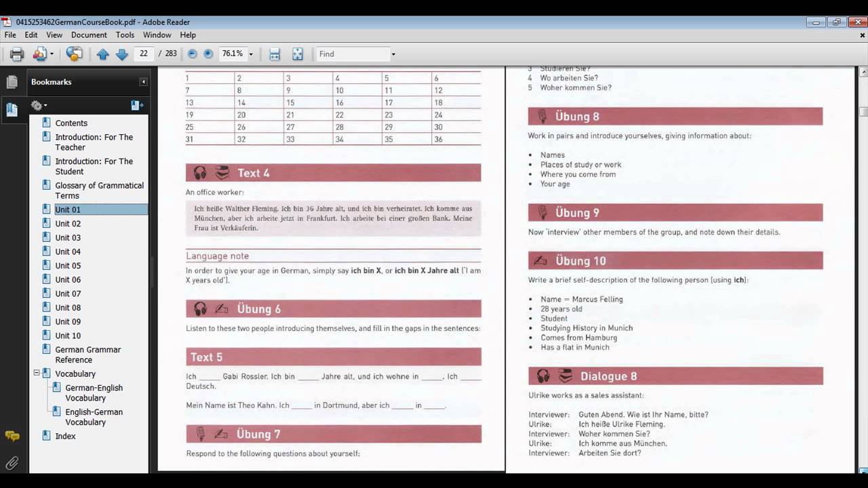Open the Window menu
This screenshot has width=868, height=488.
click(157, 35)
